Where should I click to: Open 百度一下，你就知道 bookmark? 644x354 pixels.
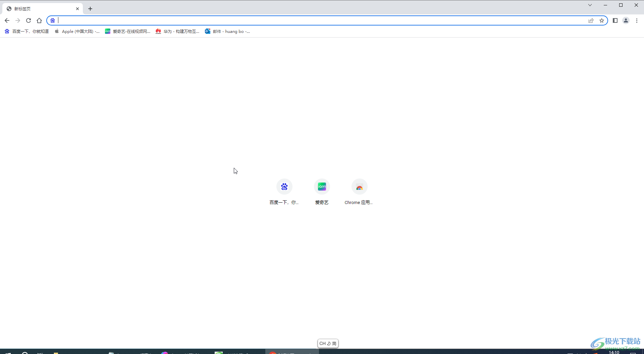[26, 31]
